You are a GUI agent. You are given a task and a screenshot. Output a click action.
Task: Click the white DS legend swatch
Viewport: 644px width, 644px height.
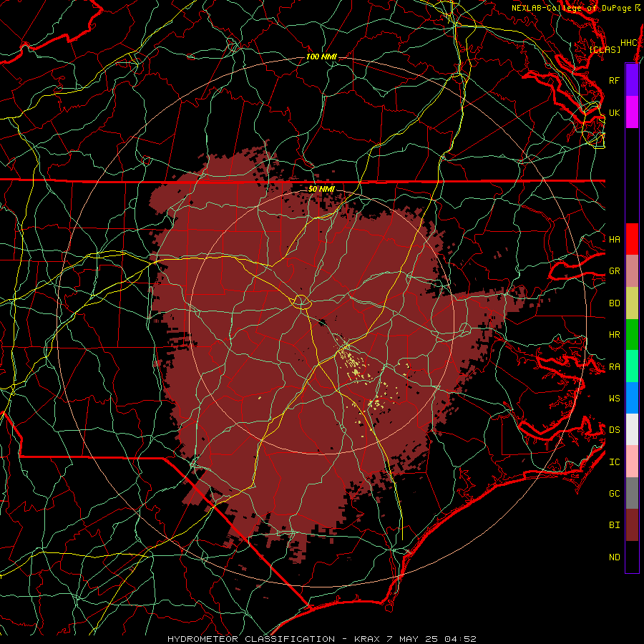coord(632,429)
